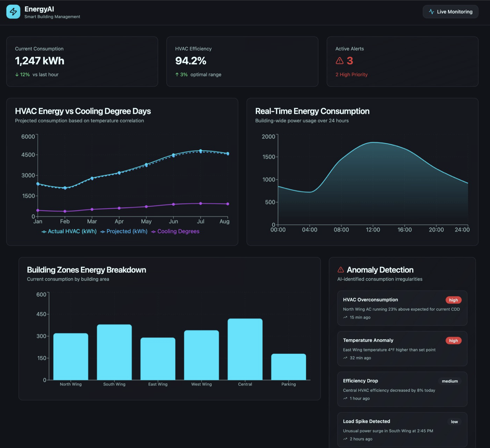Click the vs last hour text

45,75
